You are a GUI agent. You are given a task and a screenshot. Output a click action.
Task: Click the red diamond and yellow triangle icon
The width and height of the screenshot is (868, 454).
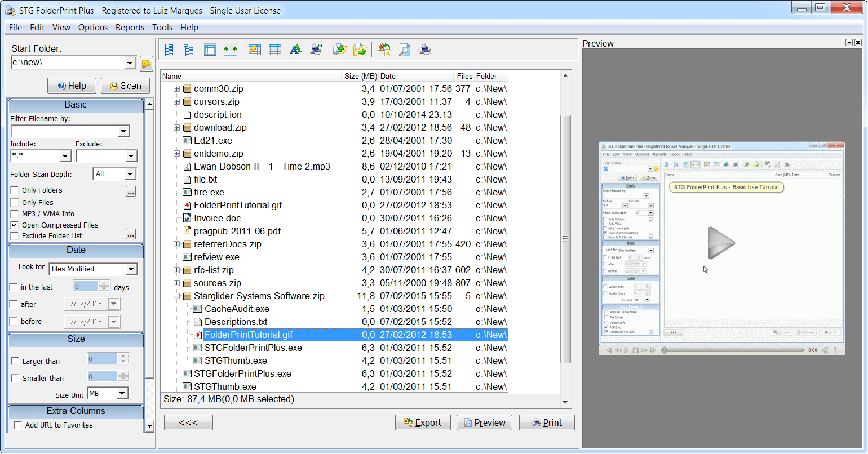click(384, 50)
